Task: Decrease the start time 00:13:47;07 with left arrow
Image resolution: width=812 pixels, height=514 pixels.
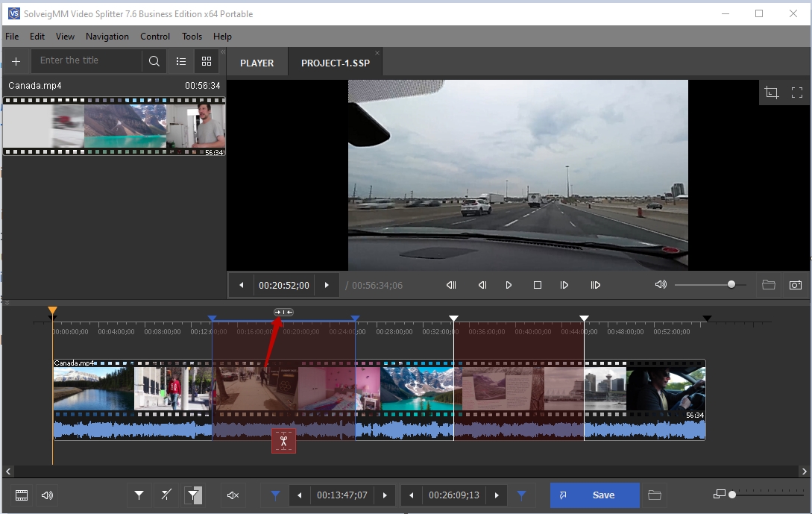Action: (x=300, y=495)
